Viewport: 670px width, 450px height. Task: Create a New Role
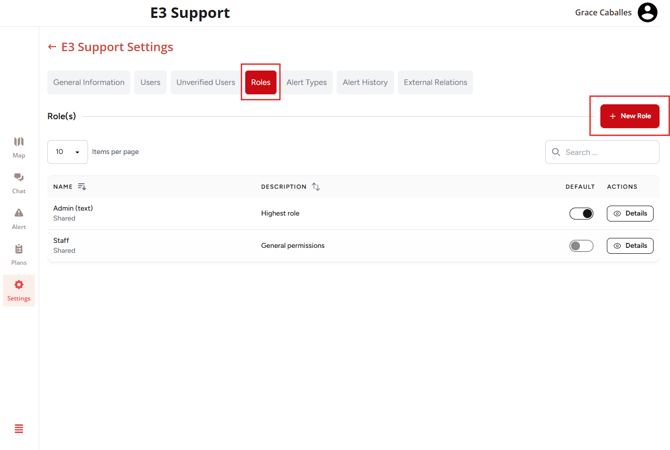pos(630,116)
